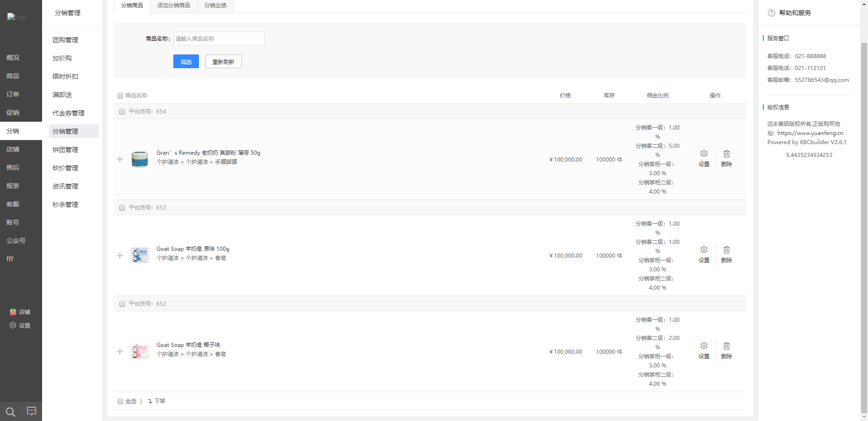Focus the 商品名称 input field
Viewport: 868px width, 421px height.
click(x=219, y=38)
